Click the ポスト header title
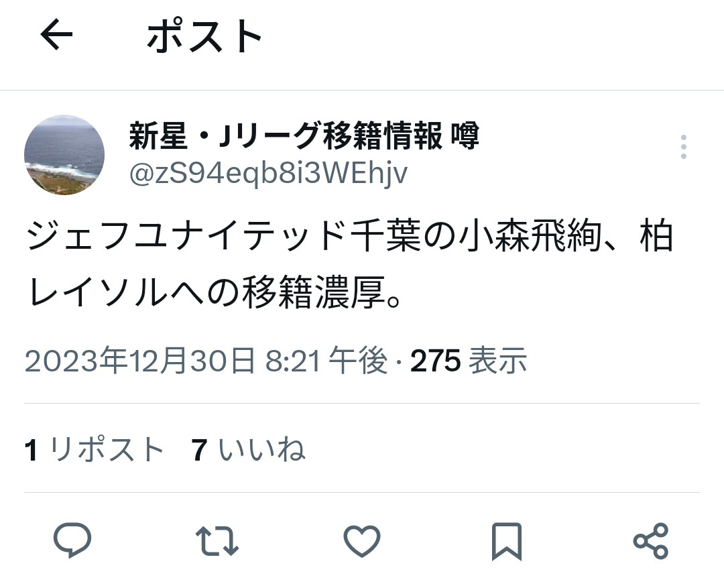The image size is (724, 588). [204, 36]
